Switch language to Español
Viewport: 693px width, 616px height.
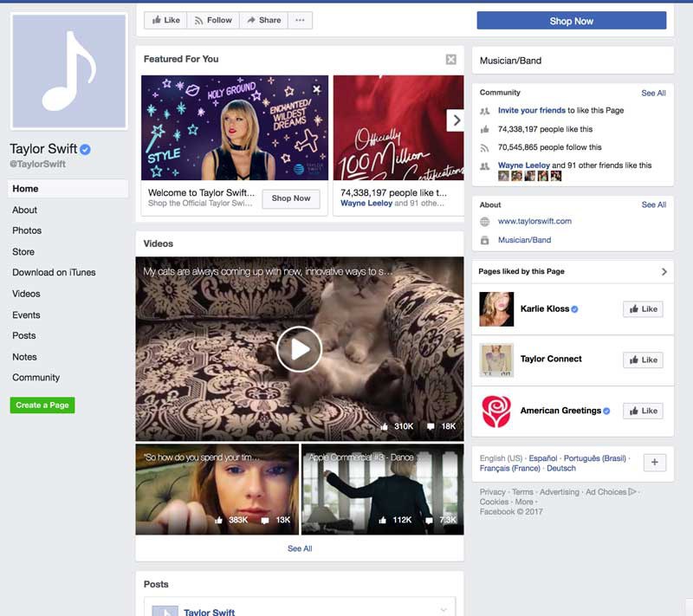[543, 458]
